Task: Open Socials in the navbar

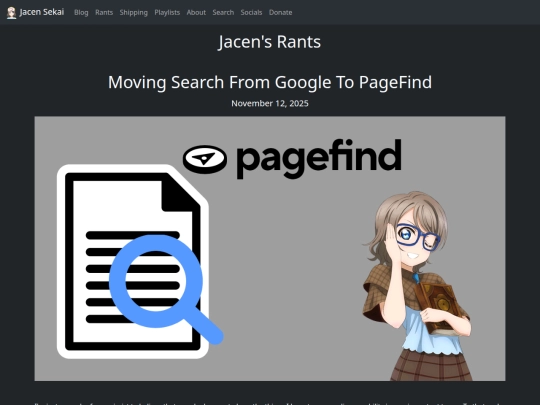Action: point(251,12)
